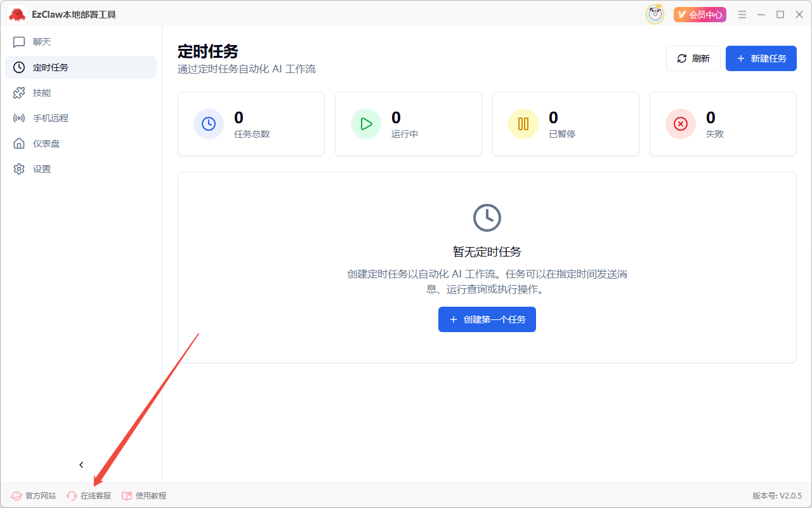Collapse the sidebar with the chevron arrow
The height and width of the screenshot is (508, 812).
(81, 464)
